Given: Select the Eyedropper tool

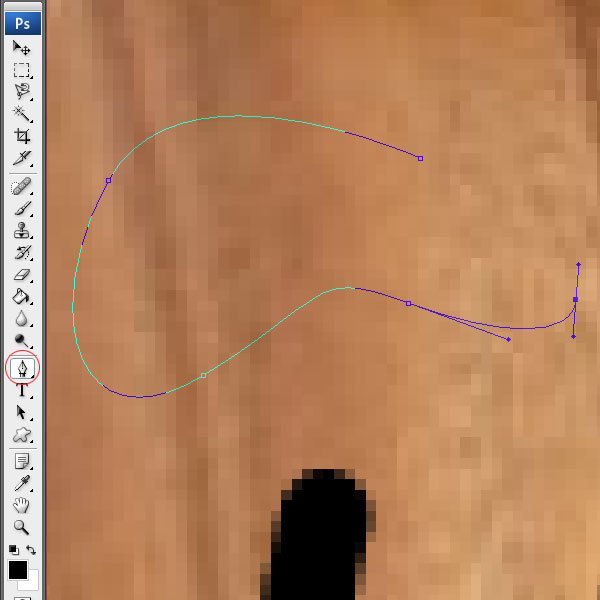Looking at the screenshot, I should coord(21,483).
